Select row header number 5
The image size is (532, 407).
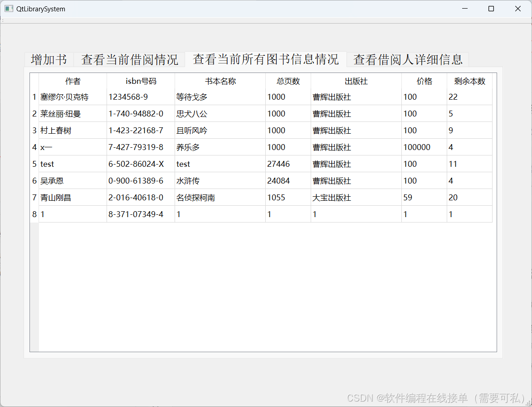pyautogui.click(x=34, y=164)
